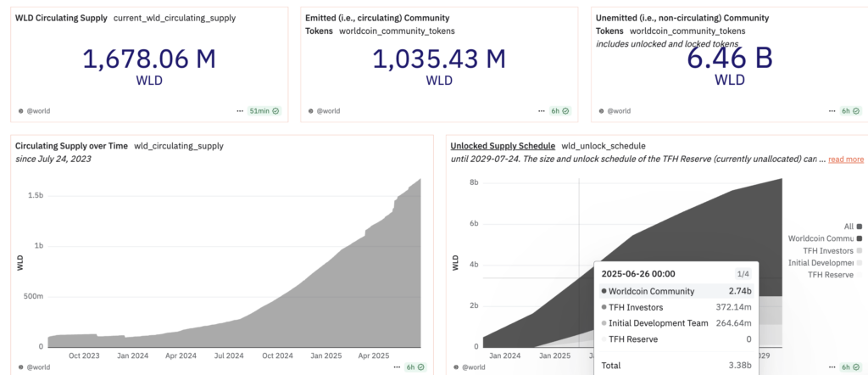The image size is (868, 375).
Task: Click the 51min refresh status badge
Action: tap(264, 111)
